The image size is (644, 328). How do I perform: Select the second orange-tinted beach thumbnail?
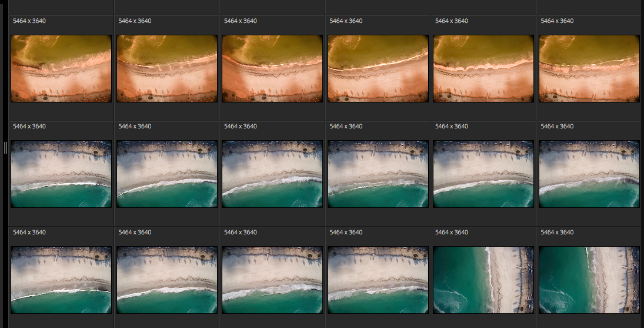click(x=167, y=69)
